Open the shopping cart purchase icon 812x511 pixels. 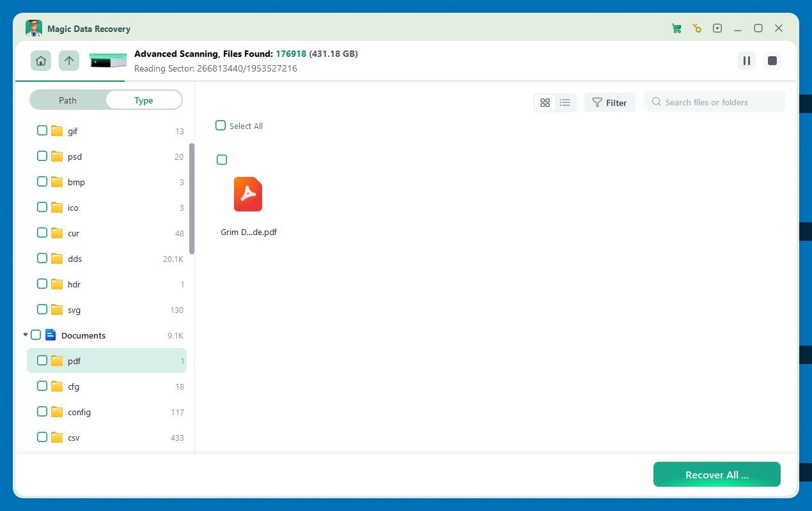point(676,28)
